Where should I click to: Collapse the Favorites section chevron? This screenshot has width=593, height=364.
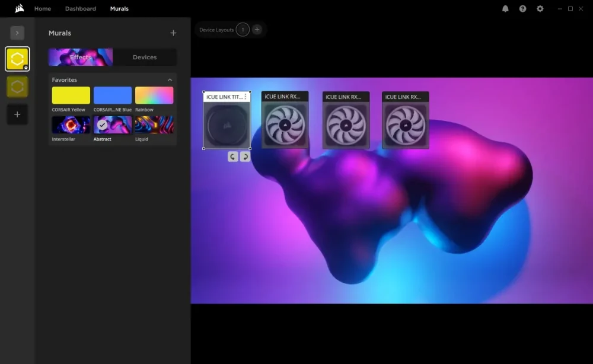coord(170,80)
